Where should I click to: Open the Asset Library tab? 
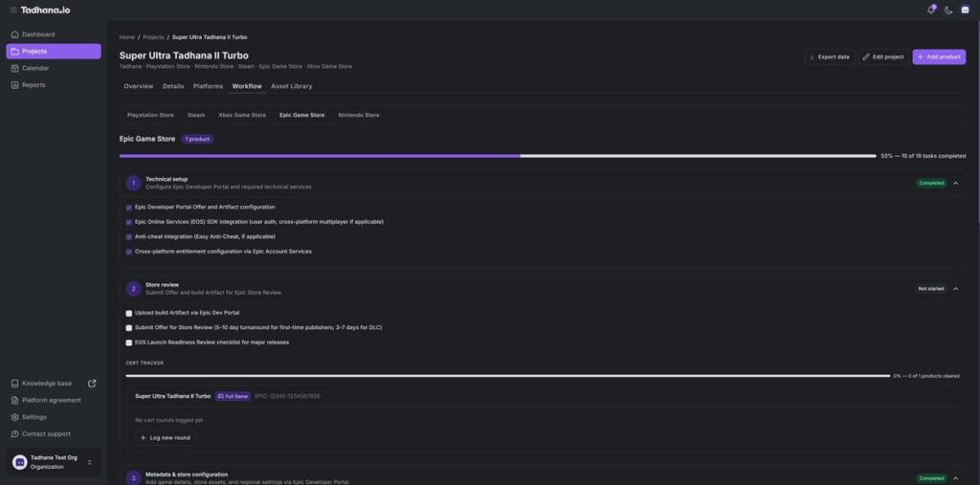coord(291,86)
